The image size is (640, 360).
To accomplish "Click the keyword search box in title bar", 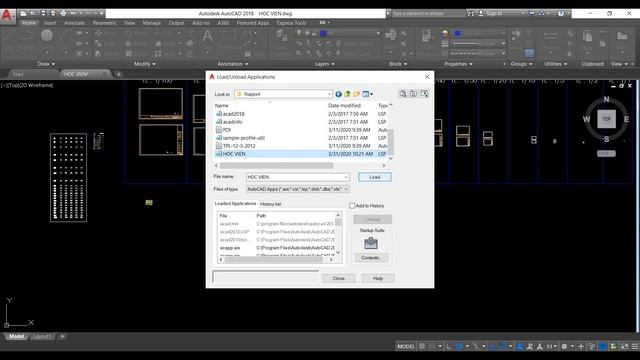I will coord(428,13).
